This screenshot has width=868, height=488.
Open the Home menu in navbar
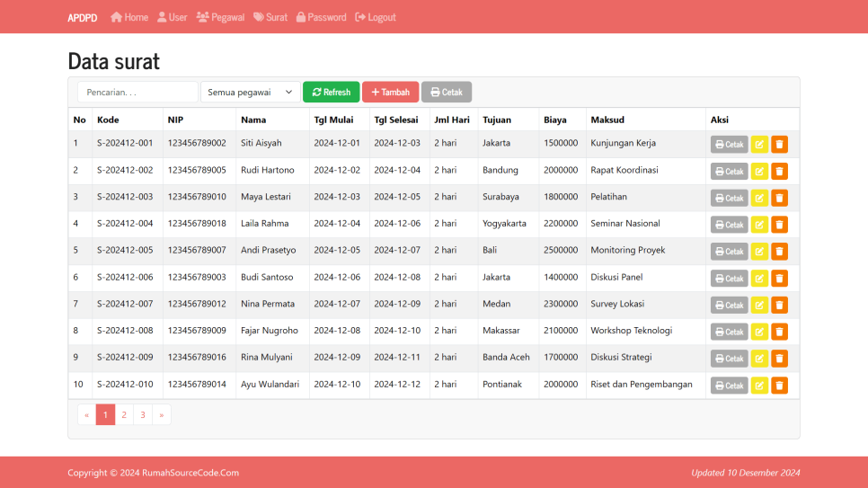pyautogui.click(x=129, y=17)
